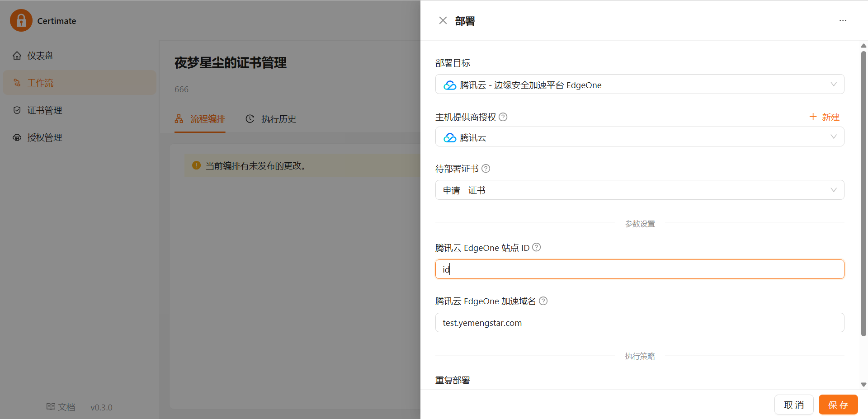Switch to the 执行历史 tab

pyautogui.click(x=271, y=119)
